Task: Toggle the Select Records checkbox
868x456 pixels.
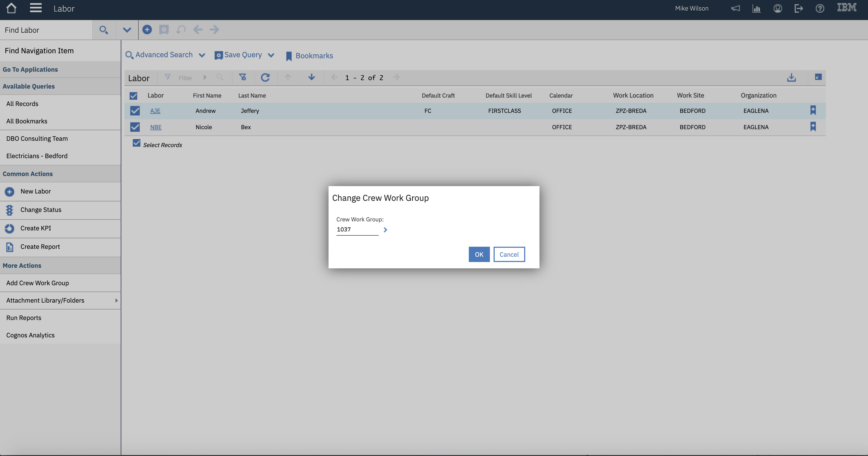Action: click(137, 143)
